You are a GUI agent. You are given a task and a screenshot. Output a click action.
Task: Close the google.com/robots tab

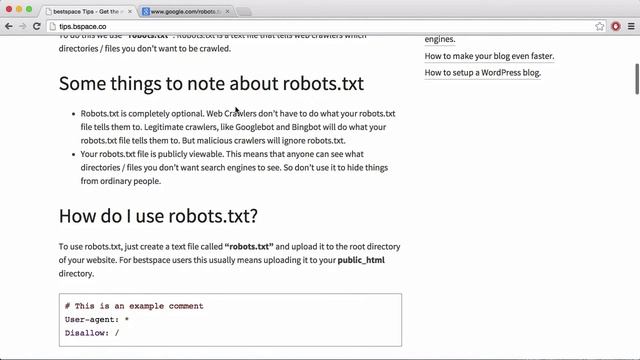[x=227, y=11]
